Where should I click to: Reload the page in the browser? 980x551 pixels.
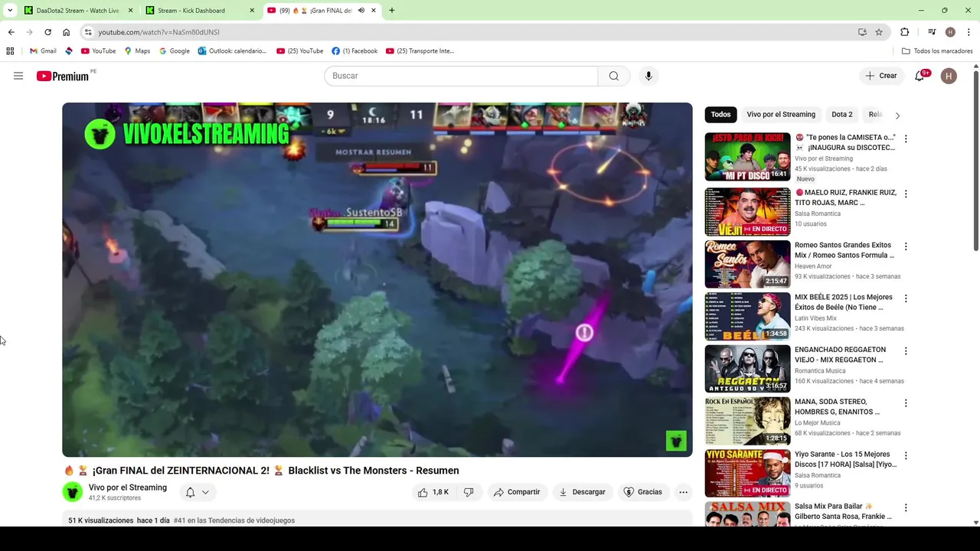click(x=47, y=32)
